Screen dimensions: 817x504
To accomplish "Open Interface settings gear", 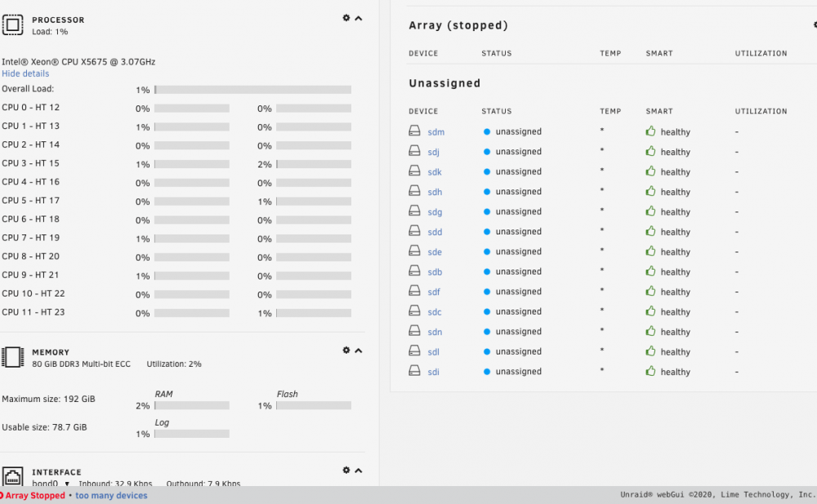I will tap(346, 471).
